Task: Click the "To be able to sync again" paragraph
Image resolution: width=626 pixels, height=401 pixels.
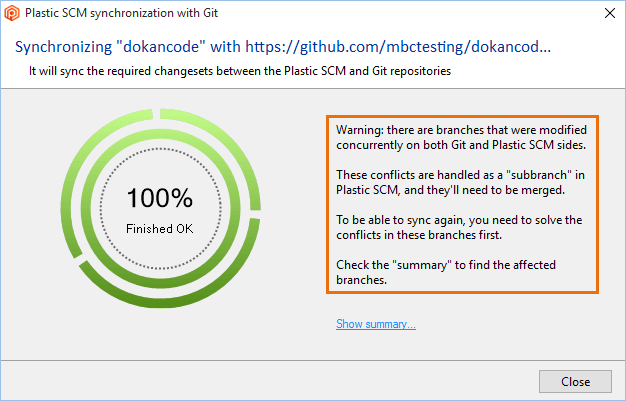Action: pos(460,227)
